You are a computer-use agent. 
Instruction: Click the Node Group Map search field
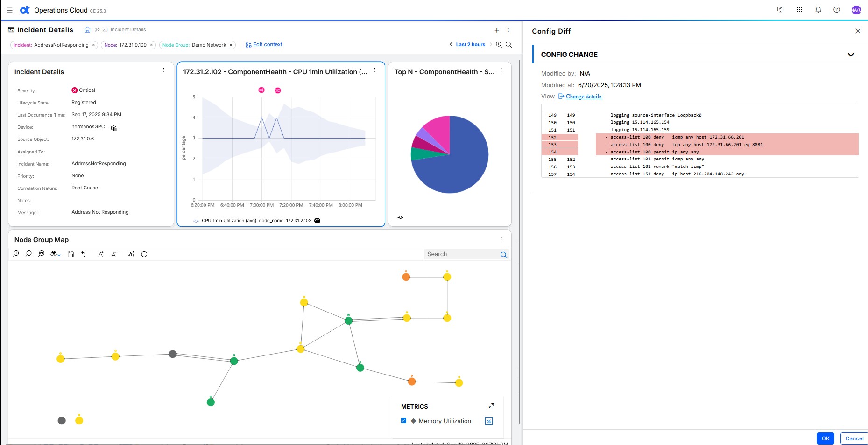(x=462, y=254)
